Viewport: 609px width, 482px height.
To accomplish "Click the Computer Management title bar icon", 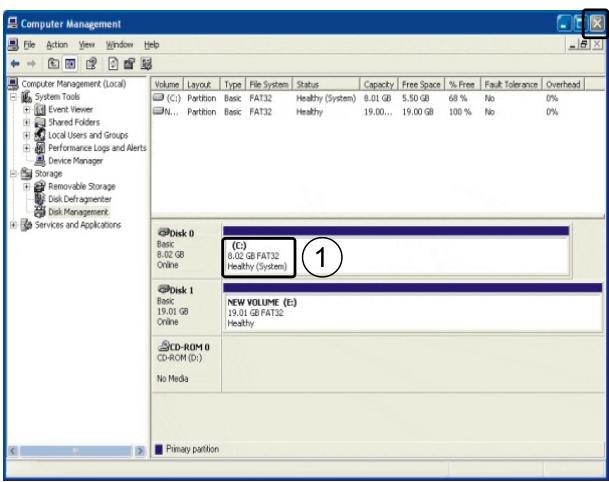I will (12, 23).
